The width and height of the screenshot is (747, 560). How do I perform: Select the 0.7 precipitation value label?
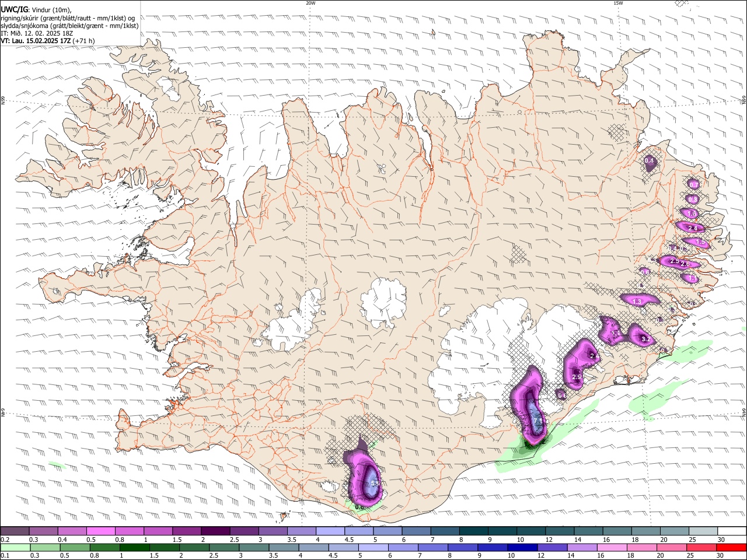pos(694,184)
